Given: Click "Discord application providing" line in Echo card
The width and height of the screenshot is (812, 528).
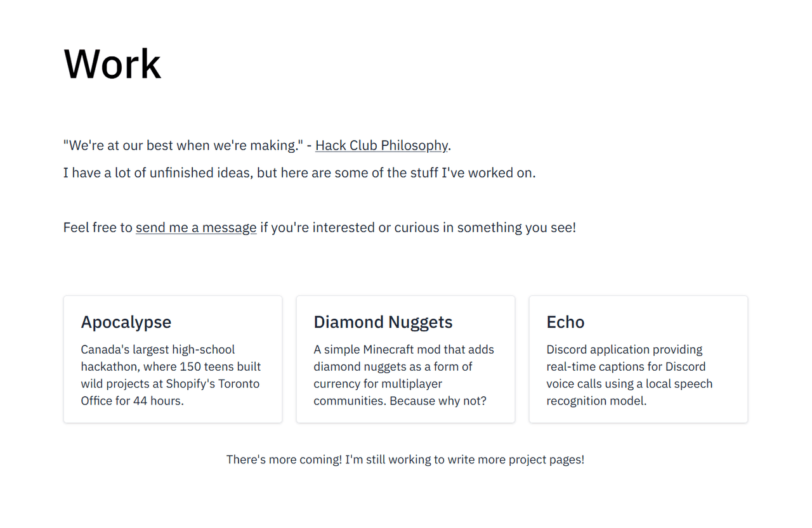Looking at the screenshot, I should click(624, 349).
